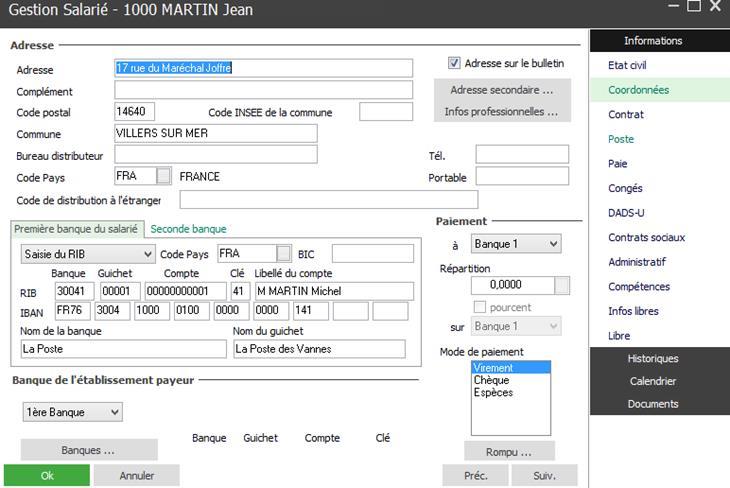This screenshot has height=488, width=730.
Task: Click the Portable input field
Action: (522, 176)
